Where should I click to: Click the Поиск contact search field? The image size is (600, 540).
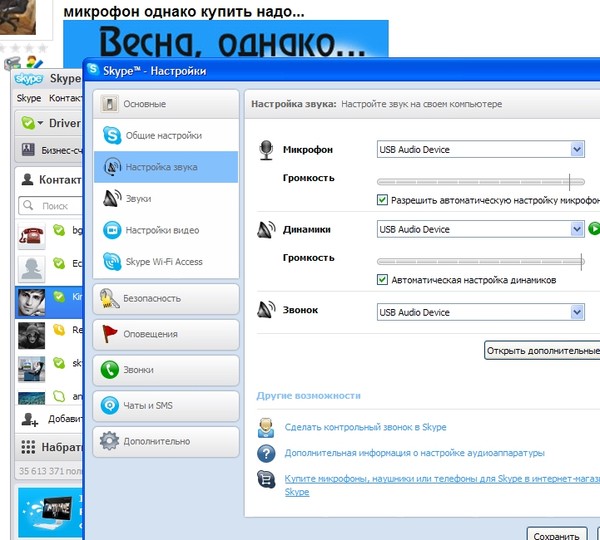(51, 206)
